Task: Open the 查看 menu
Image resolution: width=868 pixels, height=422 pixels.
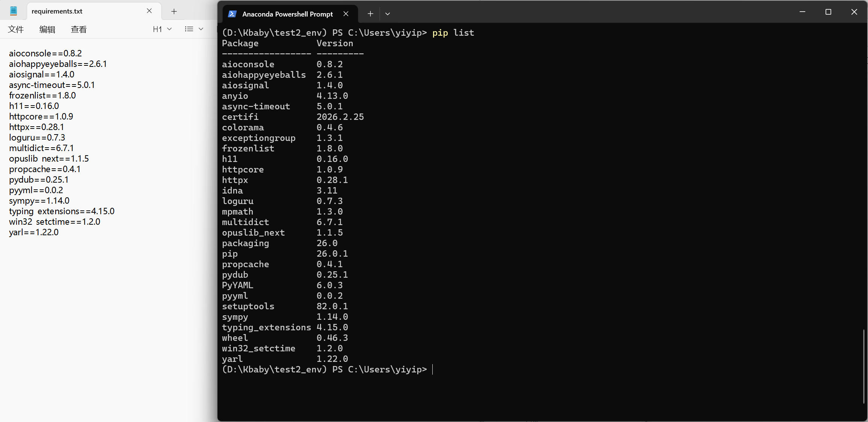Action: click(x=79, y=29)
